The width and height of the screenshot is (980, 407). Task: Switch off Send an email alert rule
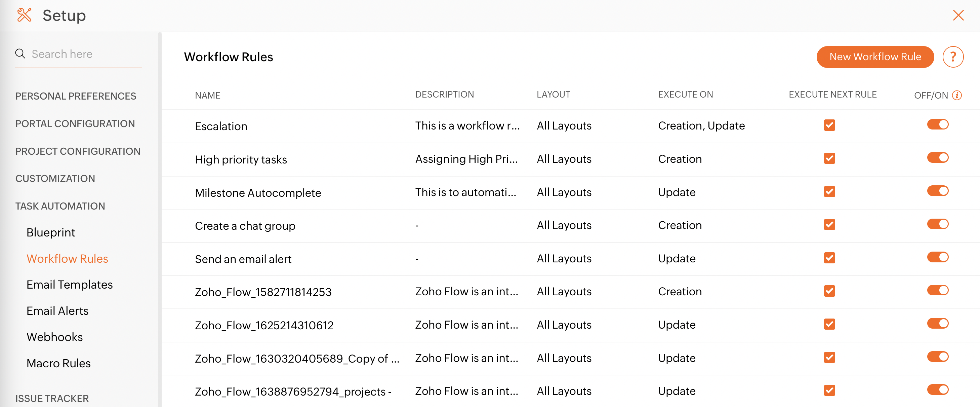click(x=938, y=257)
